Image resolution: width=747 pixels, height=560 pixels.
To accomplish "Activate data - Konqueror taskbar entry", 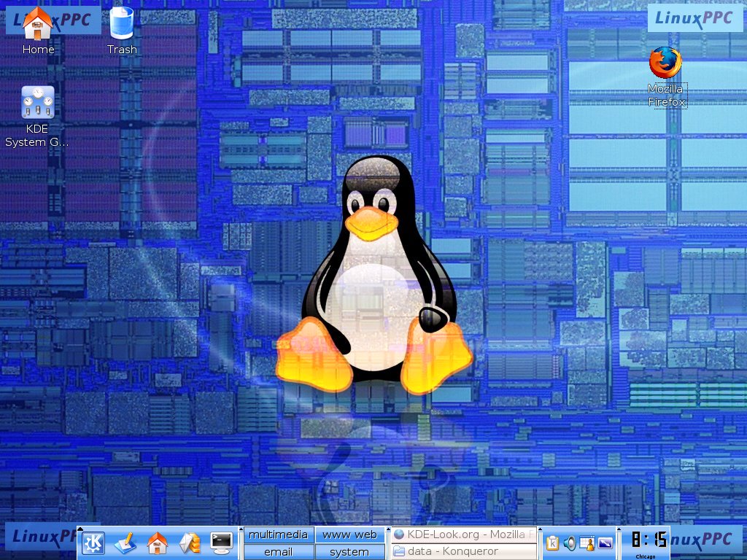I will 463,551.
